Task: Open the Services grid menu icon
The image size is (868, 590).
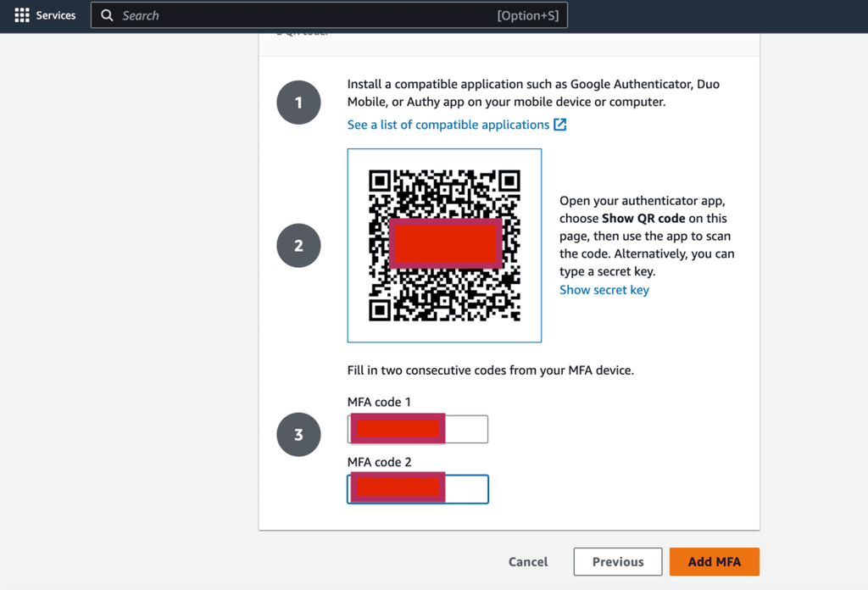Action: 22,15
